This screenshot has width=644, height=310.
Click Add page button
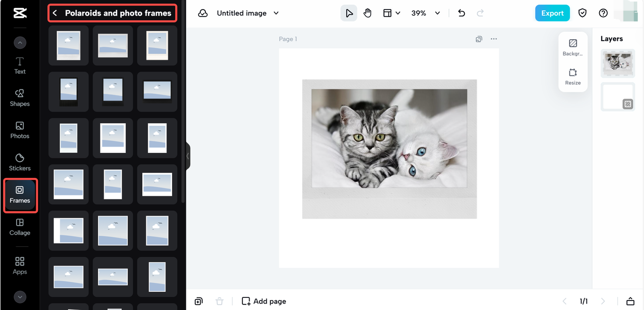[x=264, y=301]
